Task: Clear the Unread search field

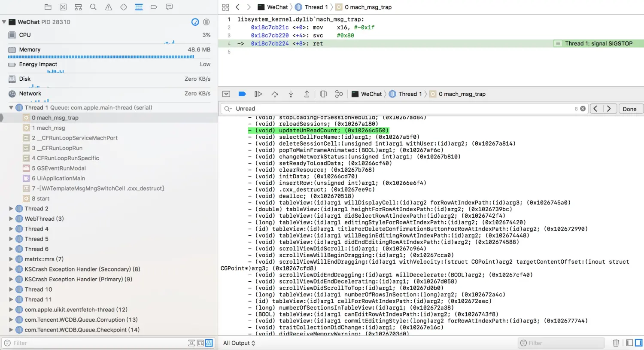Action: pyautogui.click(x=583, y=109)
